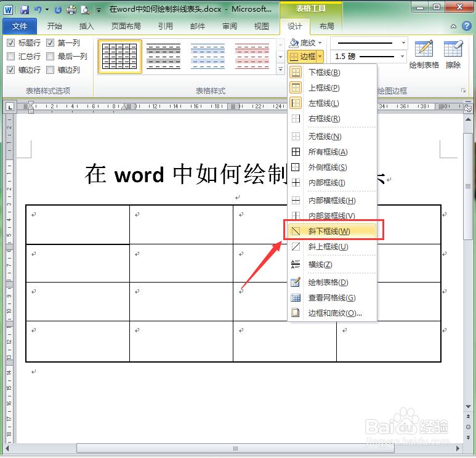This screenshot has width=476, height=458.
Task: Switch to the 插入 Insert tab
Action: (x=87, y=26)
